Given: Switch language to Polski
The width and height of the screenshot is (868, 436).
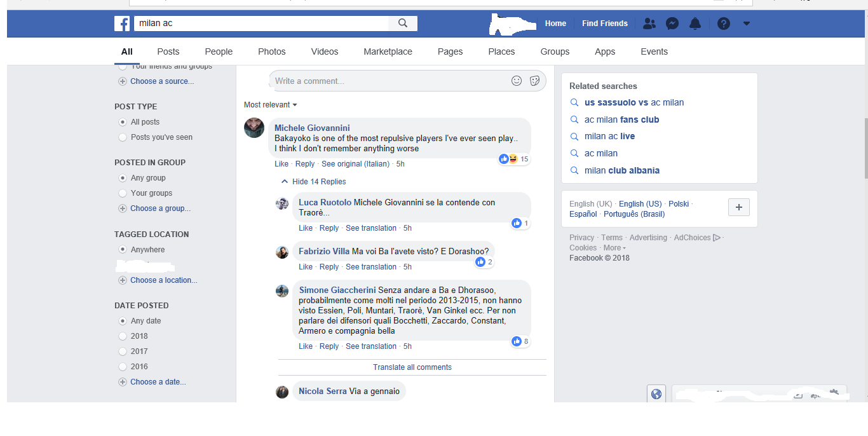Looking at the screenshot, I should point(679,204).
